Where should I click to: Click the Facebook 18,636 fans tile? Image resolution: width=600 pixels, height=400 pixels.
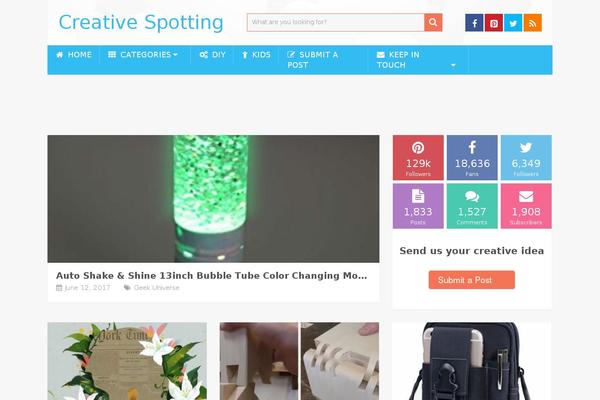pyautogui.click(x=472, y=157)
